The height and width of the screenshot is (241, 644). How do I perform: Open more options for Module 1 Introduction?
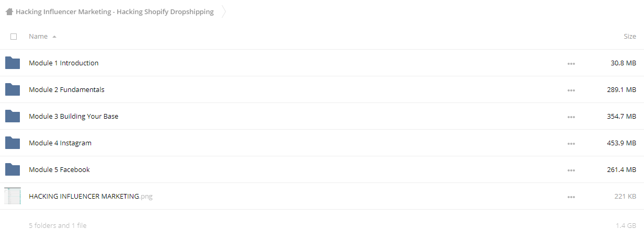click(571, 63)
